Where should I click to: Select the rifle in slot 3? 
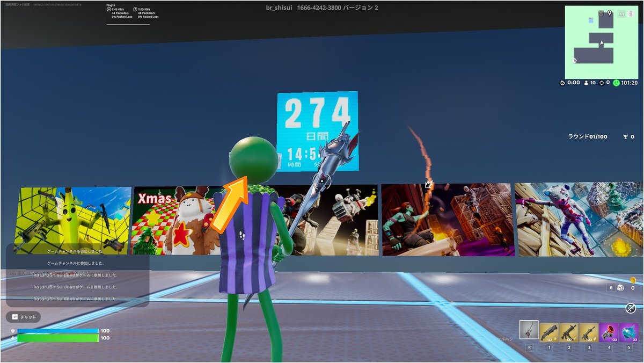(589, 332)
